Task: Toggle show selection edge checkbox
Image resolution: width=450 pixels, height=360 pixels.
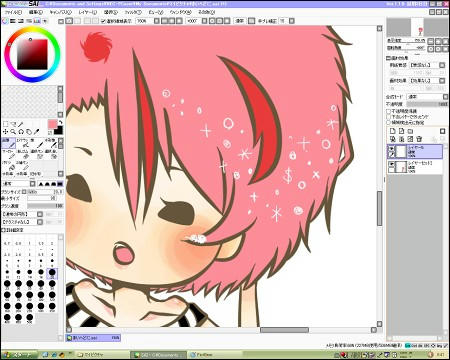Action: pyautogui.click(x=103, y=21)
